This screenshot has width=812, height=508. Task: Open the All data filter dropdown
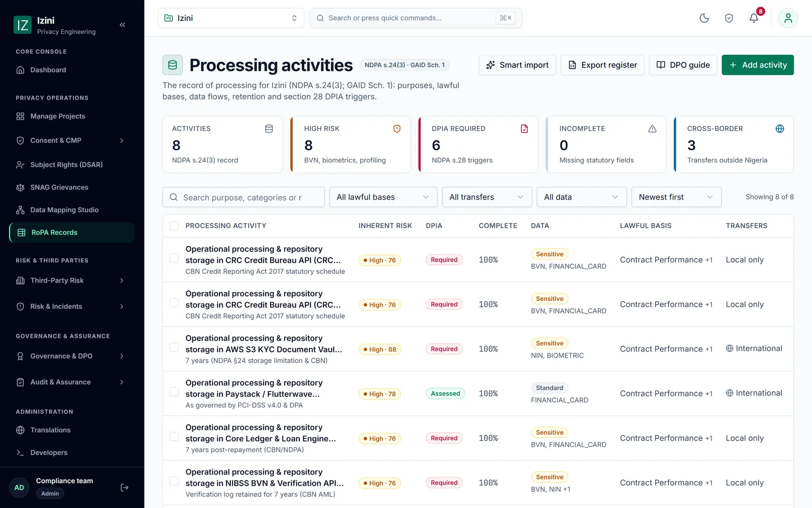tap(582, 197)
